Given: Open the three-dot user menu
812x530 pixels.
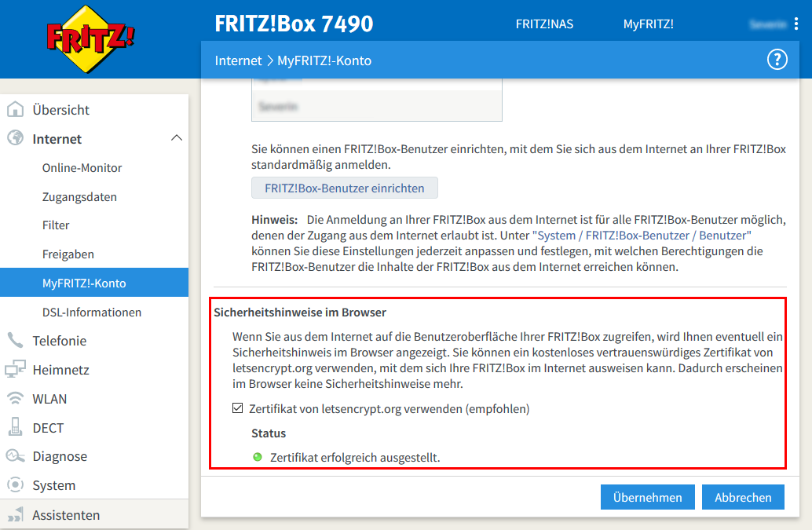Looking at the screenshot, I should [x=796, y=24].
